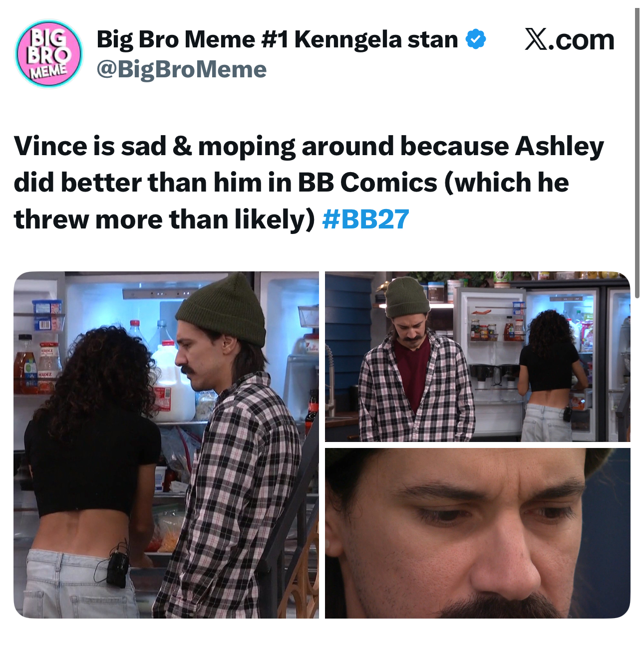Click the microphone pack on the jeans
Image resolution: width=644 pixels, height=654 pixels.
117,568
